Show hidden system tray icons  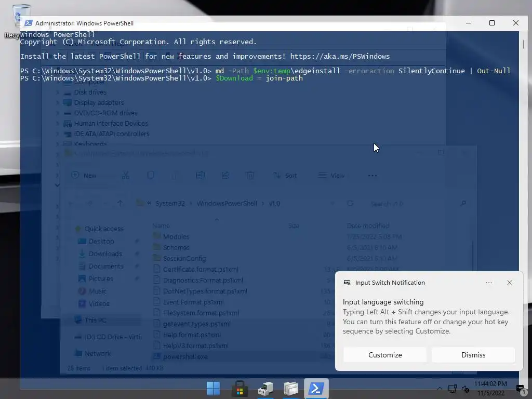[x=440, y=389]
